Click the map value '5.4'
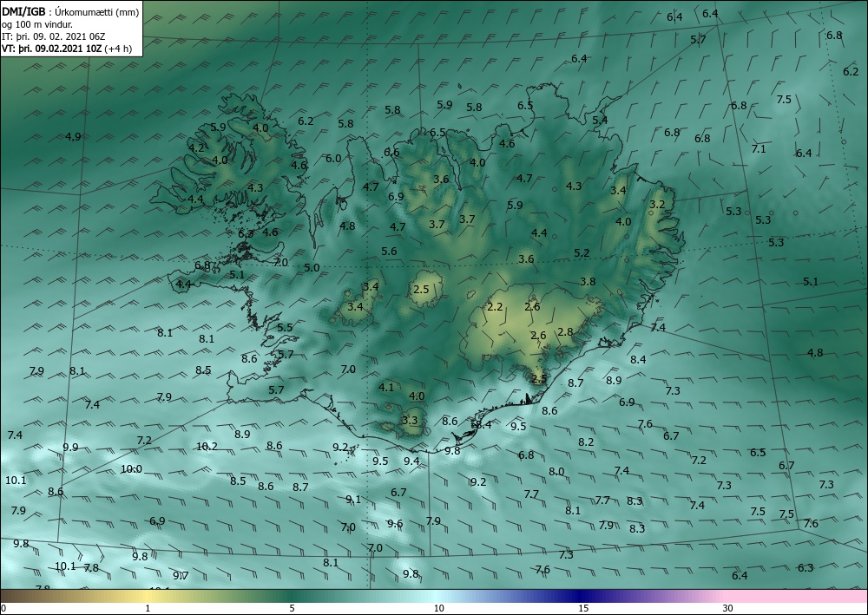 pyautogui.click(x=600, y=120)
